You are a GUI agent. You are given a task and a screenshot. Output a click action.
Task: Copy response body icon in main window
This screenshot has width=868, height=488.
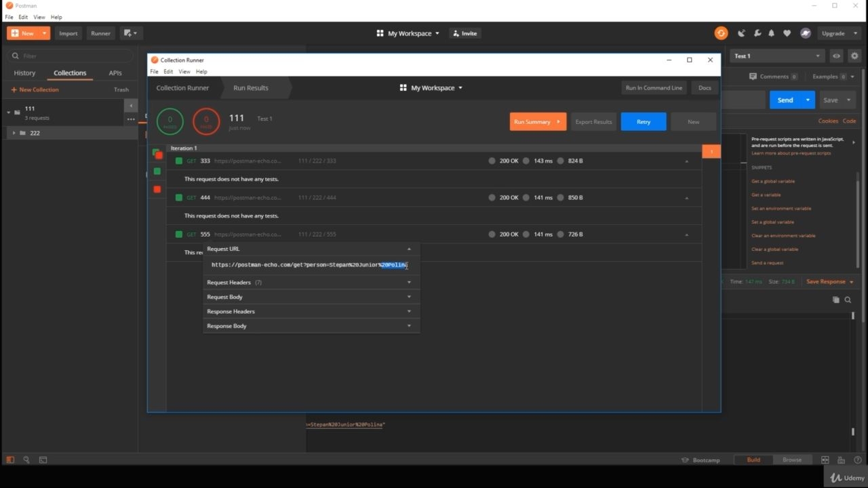point(835,300)
